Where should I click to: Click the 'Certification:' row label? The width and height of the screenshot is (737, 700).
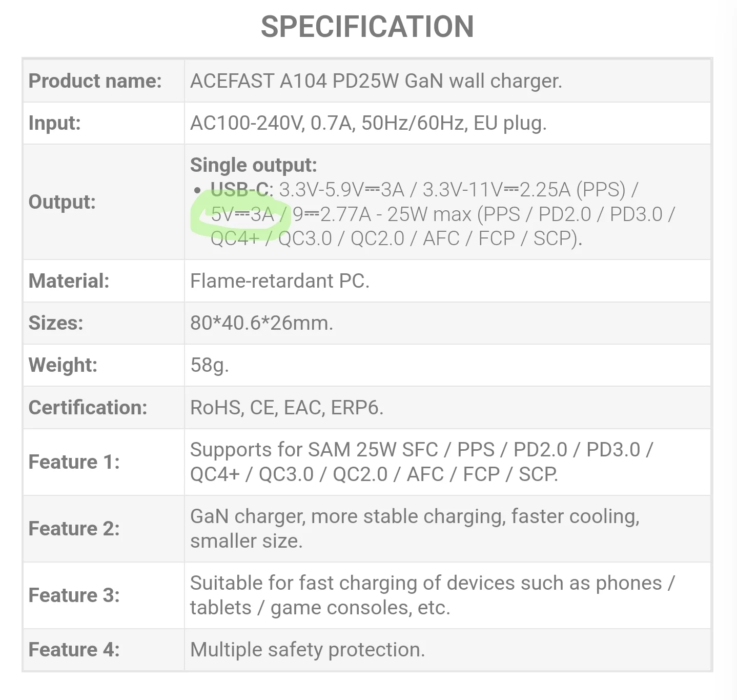(x=88, y=408)
